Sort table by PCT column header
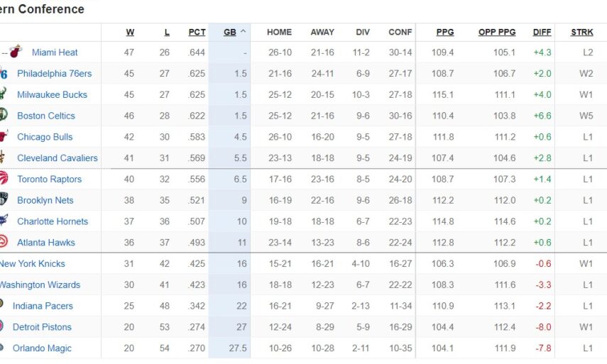Viewport: 607px width, 364px height. click(197, 32)
